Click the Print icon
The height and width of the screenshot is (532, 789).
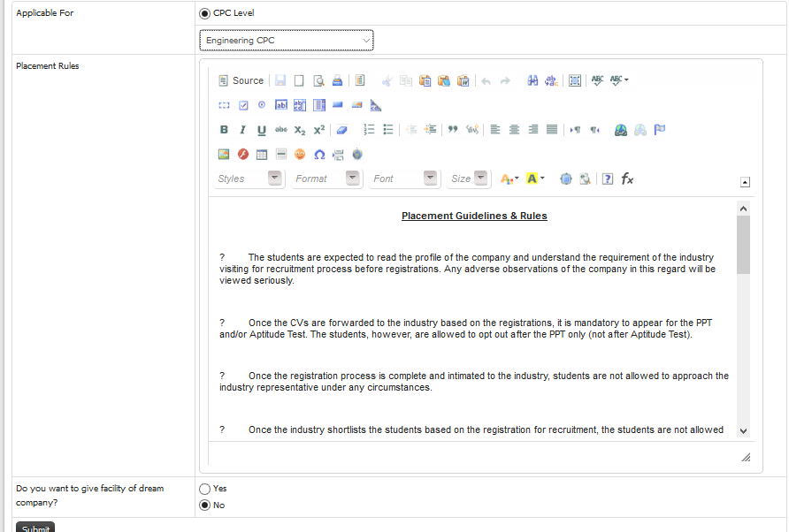pyautogui.click(x=338, y=80)
